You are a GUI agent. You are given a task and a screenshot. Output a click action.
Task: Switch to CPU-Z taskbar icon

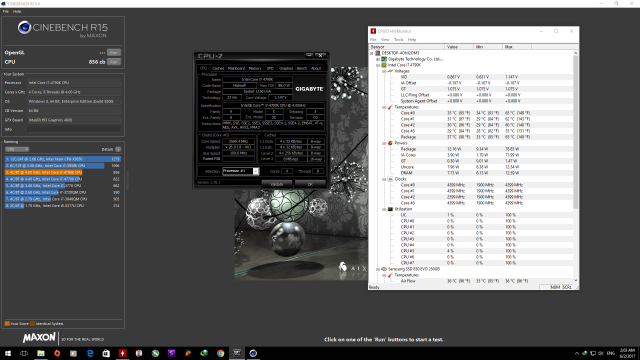[x=237, y=353]
